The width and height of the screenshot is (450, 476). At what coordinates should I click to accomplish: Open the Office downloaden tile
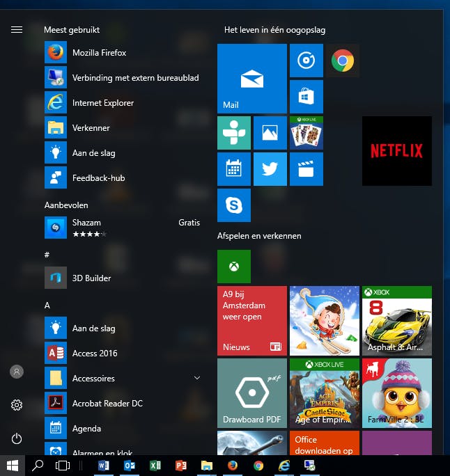click(325, 443)
